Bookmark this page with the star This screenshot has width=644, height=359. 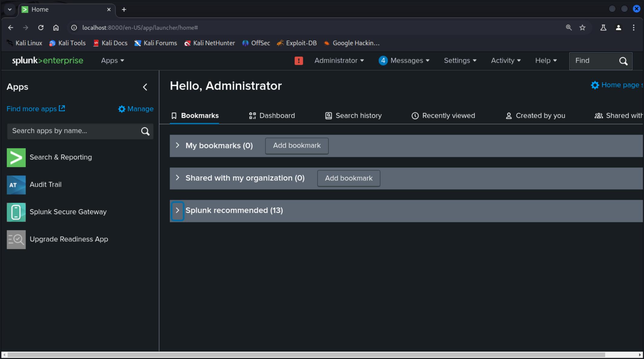582,28
